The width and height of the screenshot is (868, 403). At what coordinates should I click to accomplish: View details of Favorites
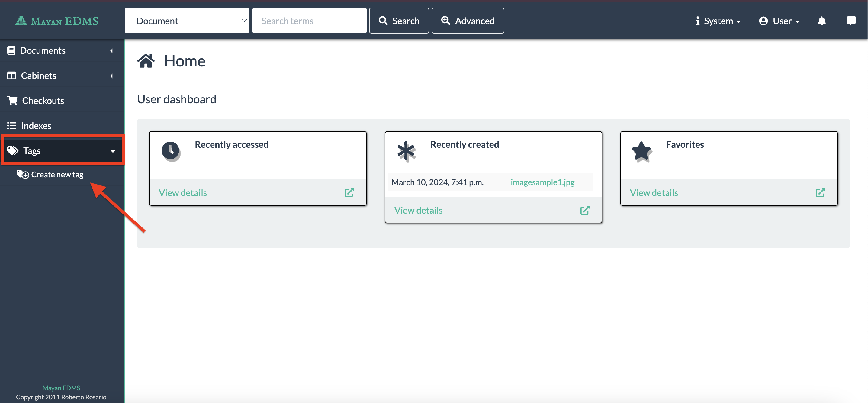(654, 193)
